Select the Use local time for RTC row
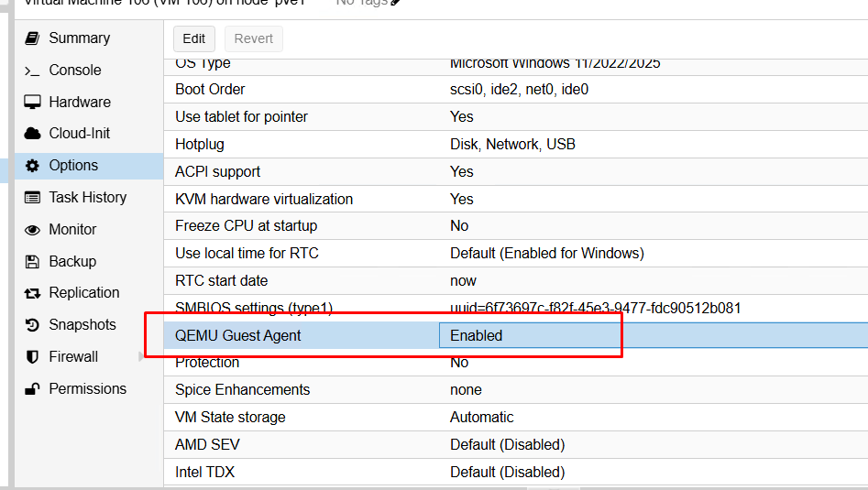 pos(516,254)
